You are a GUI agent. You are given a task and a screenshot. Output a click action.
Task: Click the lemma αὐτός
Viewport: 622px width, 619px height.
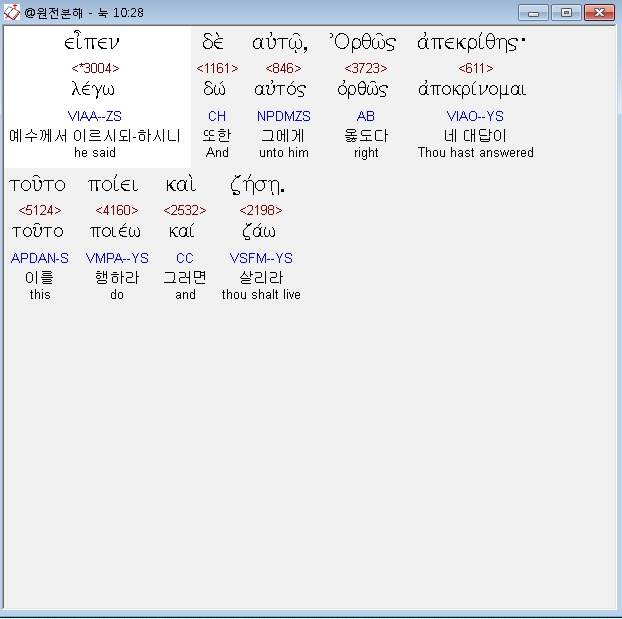(280, 89)
